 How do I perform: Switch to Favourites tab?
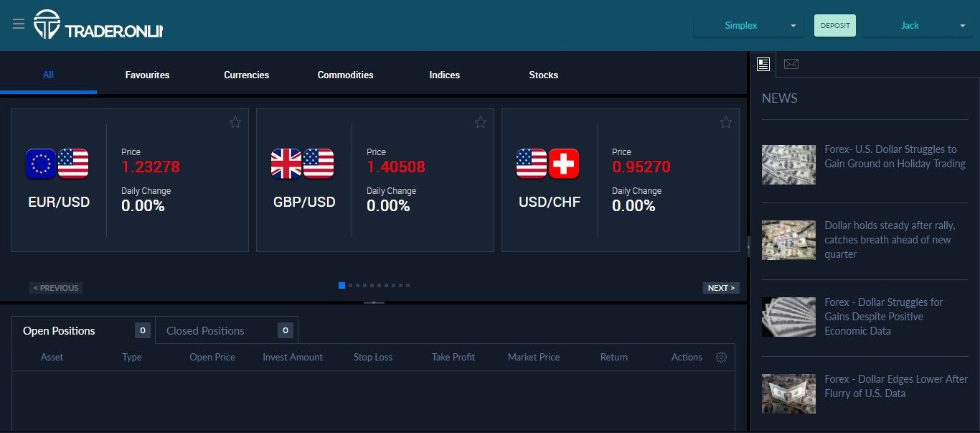pos(147,75)
